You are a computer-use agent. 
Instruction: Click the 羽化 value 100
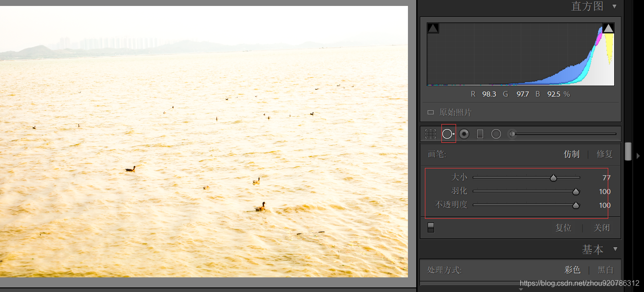tap(605, 191)
